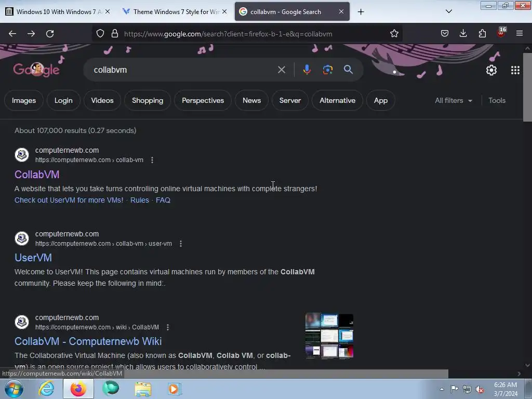Reload the current page

click(x=50, y=34)
